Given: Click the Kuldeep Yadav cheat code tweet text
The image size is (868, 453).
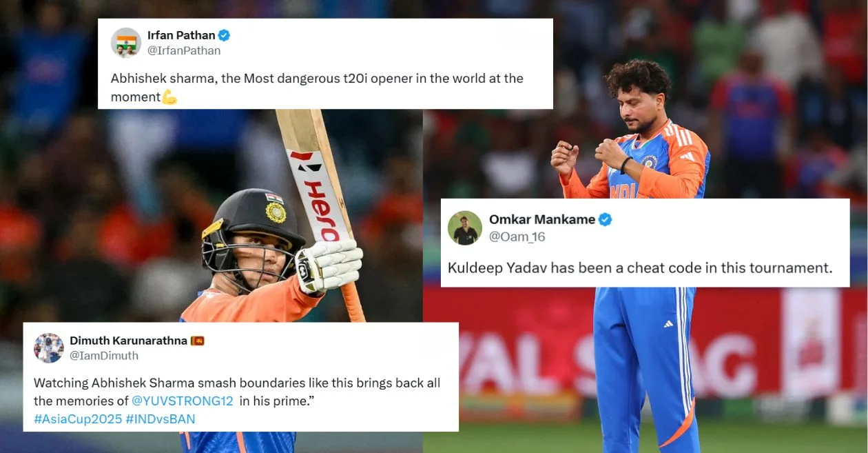Looking at the screenshot, I should point(640,268).
